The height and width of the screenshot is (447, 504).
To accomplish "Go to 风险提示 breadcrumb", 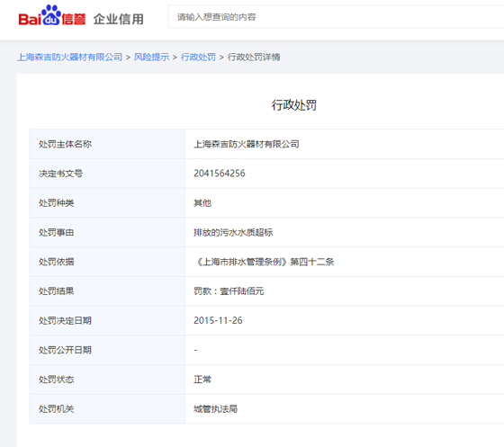I will tap(151, 58).
